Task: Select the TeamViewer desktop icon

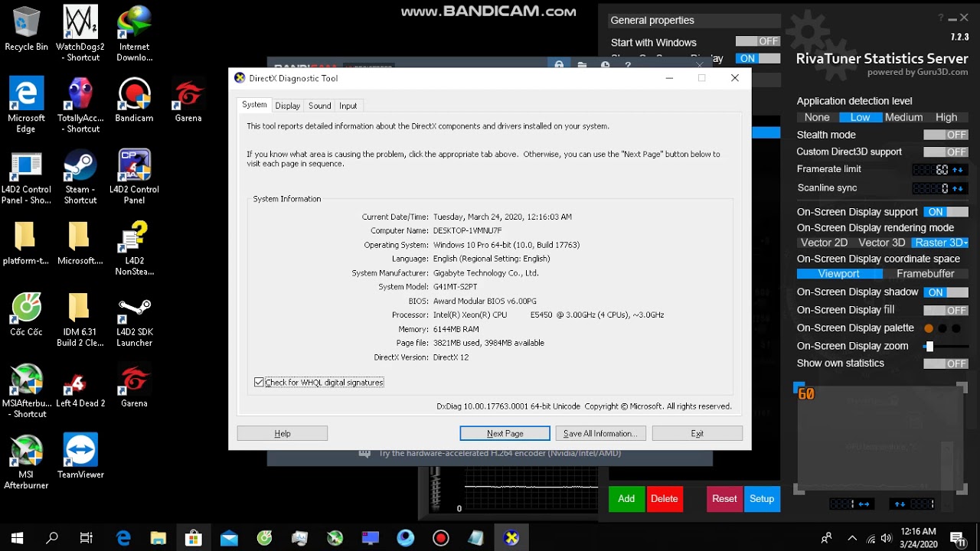Action: tap(80, 457)
